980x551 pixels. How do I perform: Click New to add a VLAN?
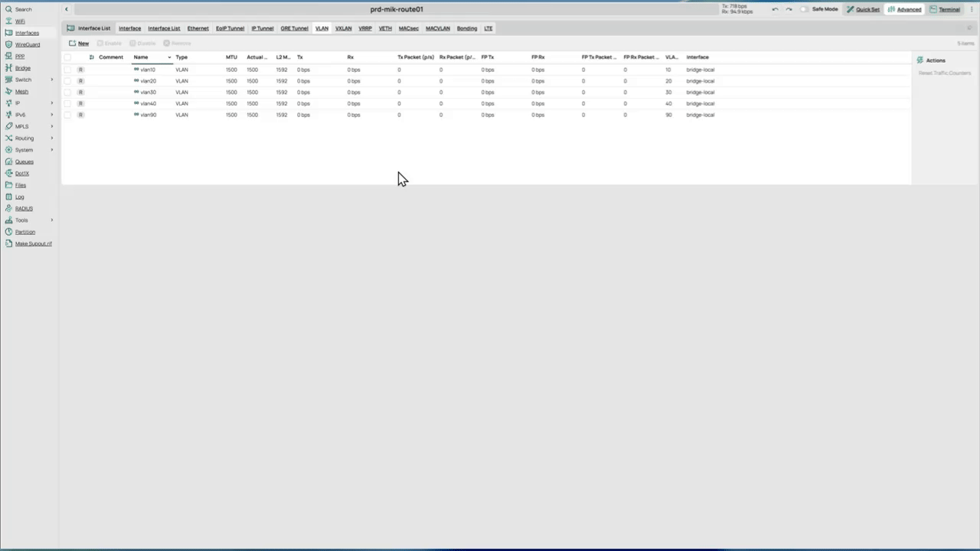point(79,44)
